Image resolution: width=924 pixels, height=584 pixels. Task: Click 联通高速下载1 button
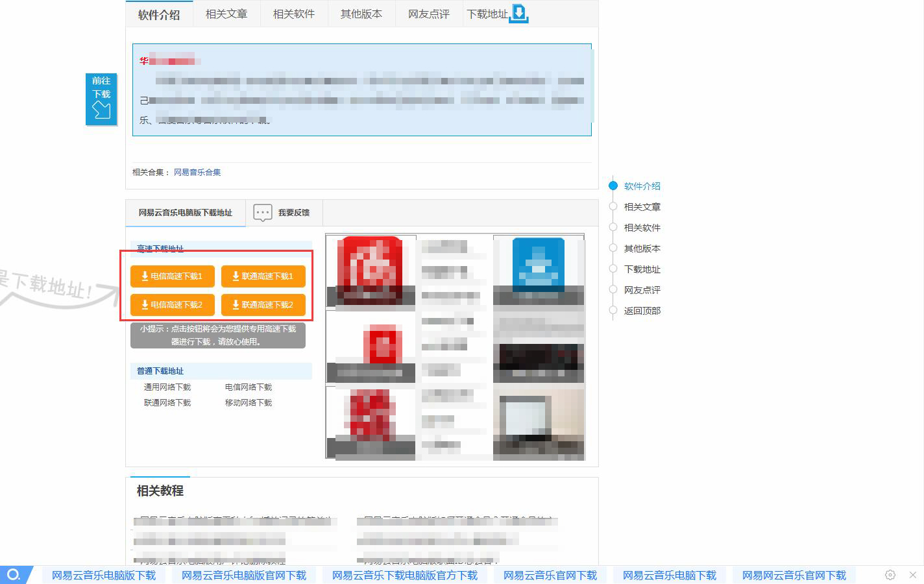tap(263, 276)
